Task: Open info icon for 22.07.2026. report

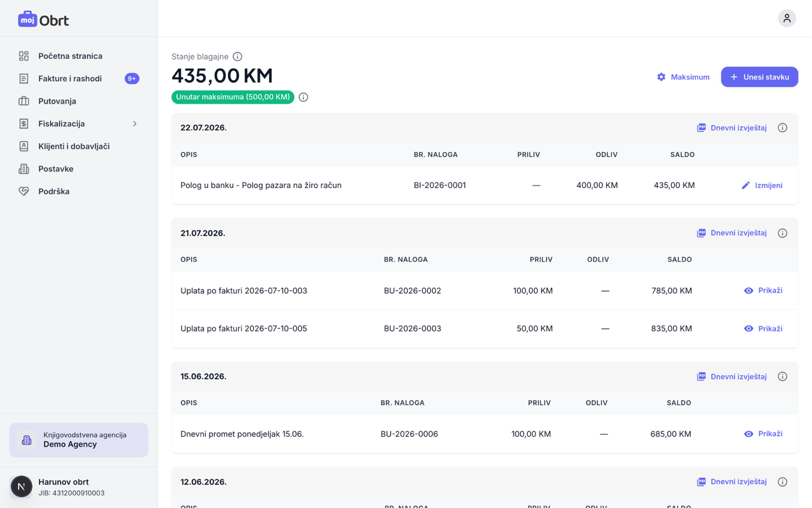Action: 782,128
